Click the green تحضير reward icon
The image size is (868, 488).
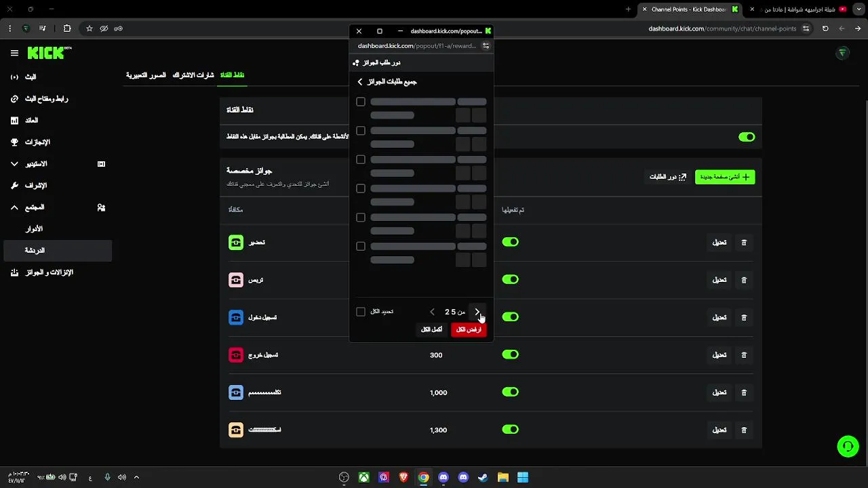click(x=236, y=243)
